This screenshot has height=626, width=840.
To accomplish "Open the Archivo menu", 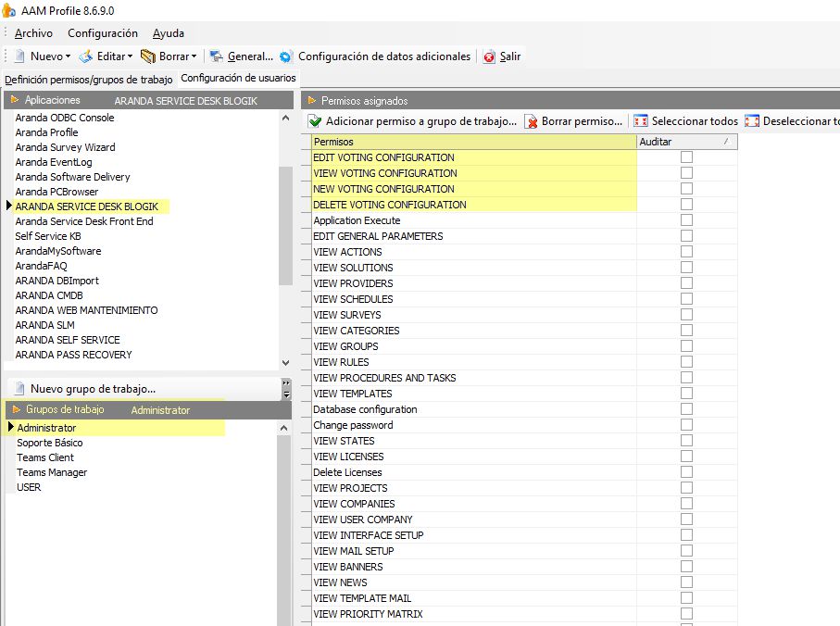I will (33, 33).
